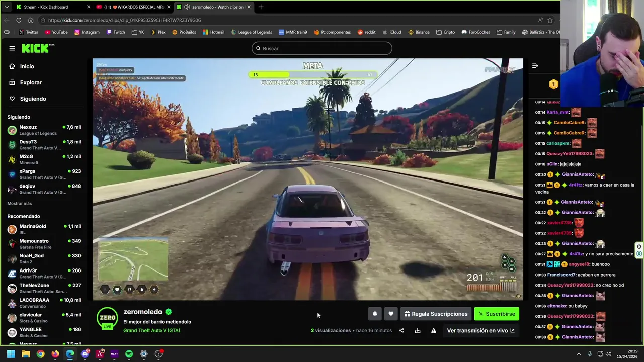Open DessT3 channel
644x362 pixels.
point(44,145)
